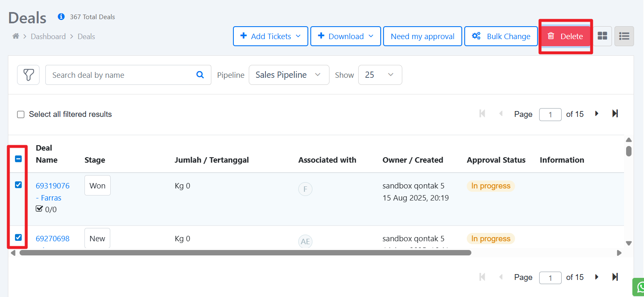Jump to last page in bottom pagination
This screenshot has width=644, height=297.
tap(615, 277)
